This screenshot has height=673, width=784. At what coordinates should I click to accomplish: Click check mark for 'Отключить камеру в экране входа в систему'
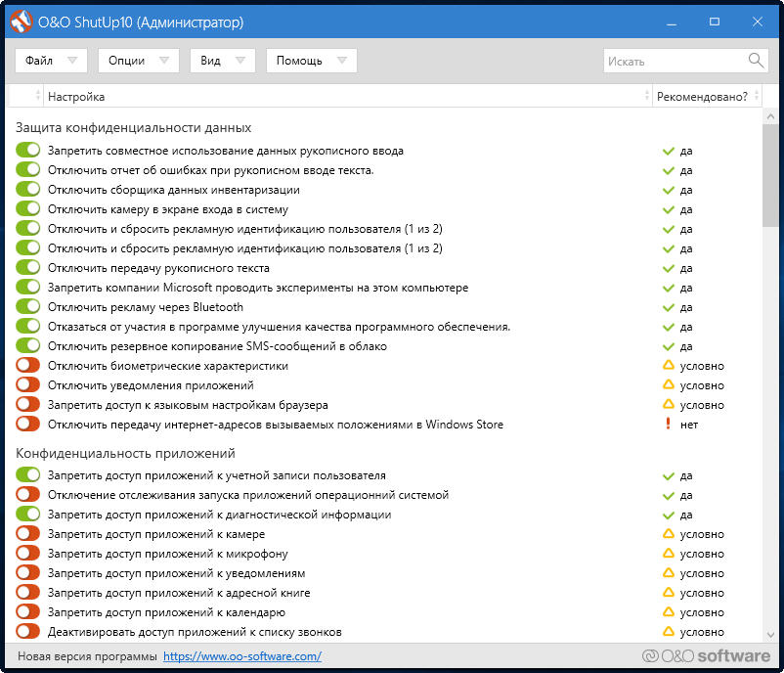[668, 209]
